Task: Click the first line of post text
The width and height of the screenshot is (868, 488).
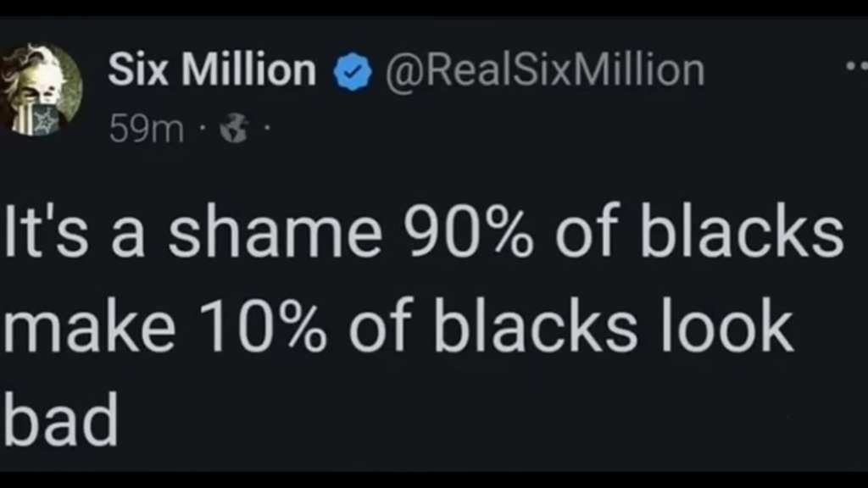Action: pyautogui.click(x=424, y=234)
